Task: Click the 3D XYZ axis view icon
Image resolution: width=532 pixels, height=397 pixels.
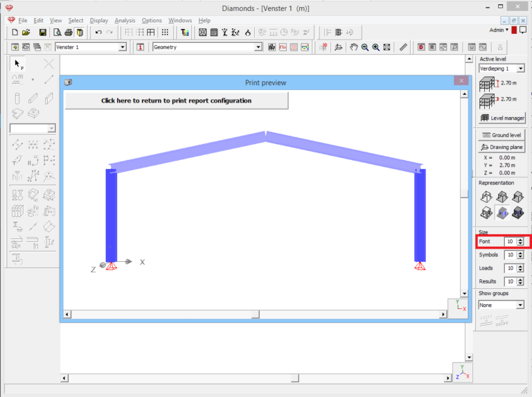Action: point(463,372)
